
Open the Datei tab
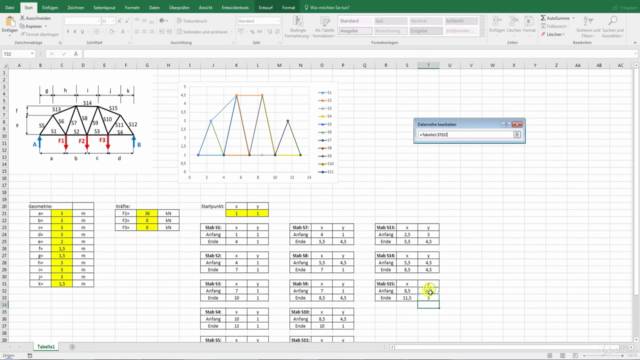10,8
